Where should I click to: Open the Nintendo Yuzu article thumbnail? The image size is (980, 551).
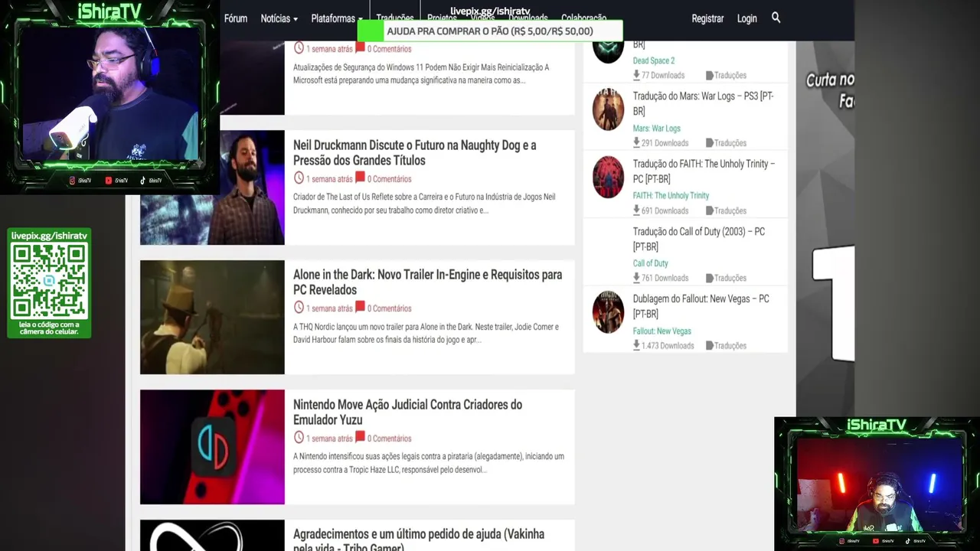(212, 447)
